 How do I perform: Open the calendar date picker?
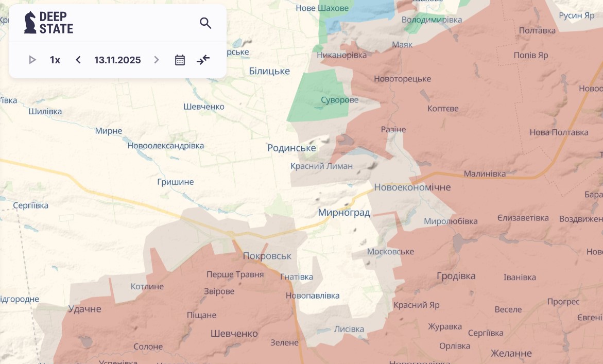(x=180, y=60)
